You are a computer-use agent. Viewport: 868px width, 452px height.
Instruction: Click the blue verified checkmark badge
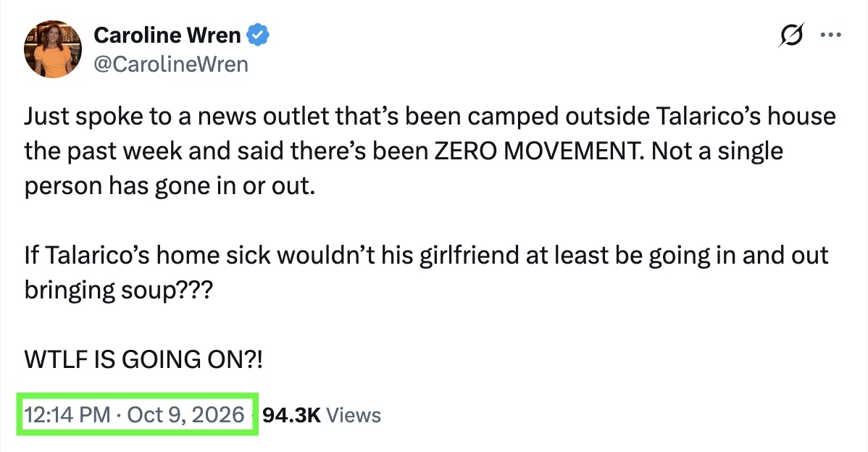click(257, 35)
